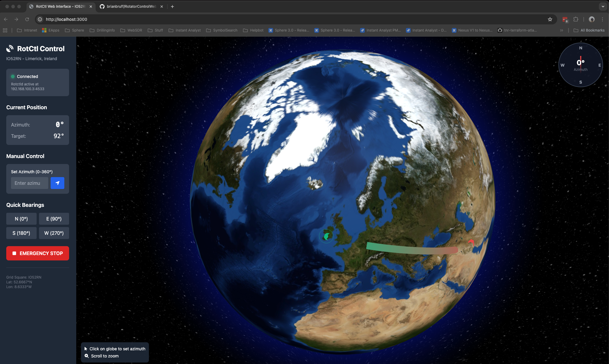
Task: Point the rotator to W (270°)
Action: click(54, 233)
